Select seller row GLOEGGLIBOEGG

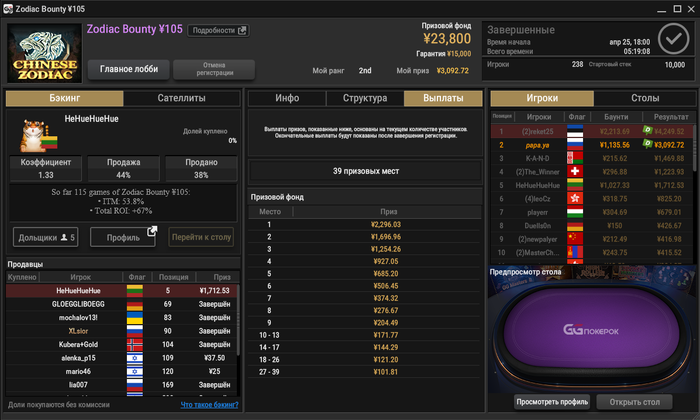(x=121, y=304)
